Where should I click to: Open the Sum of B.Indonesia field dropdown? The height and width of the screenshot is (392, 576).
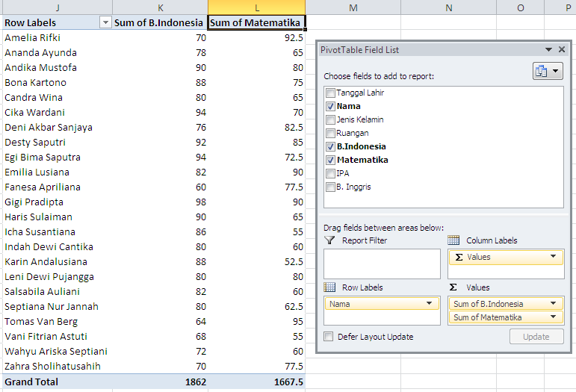point(553,304)
